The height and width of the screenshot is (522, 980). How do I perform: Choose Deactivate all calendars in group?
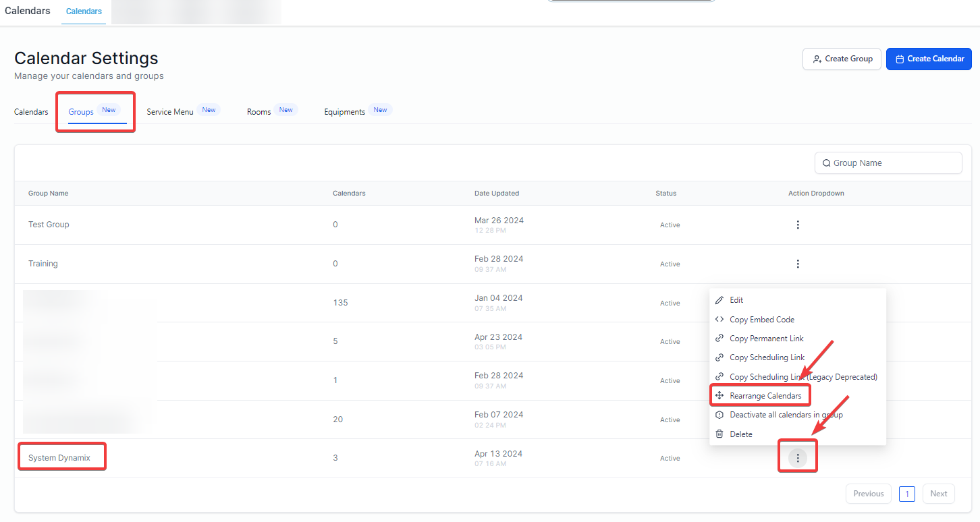[786, 414]
